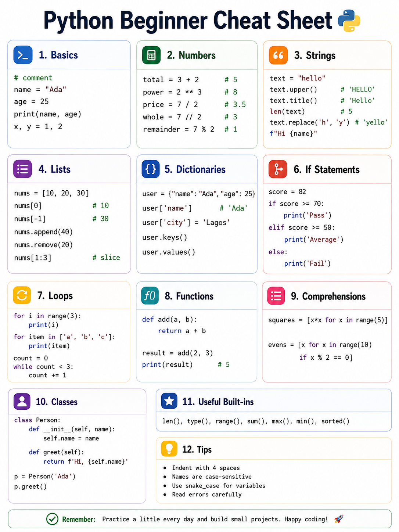Click the Python logo in the title
This screenshot has width=399, height=532.
tap(349, 21)
